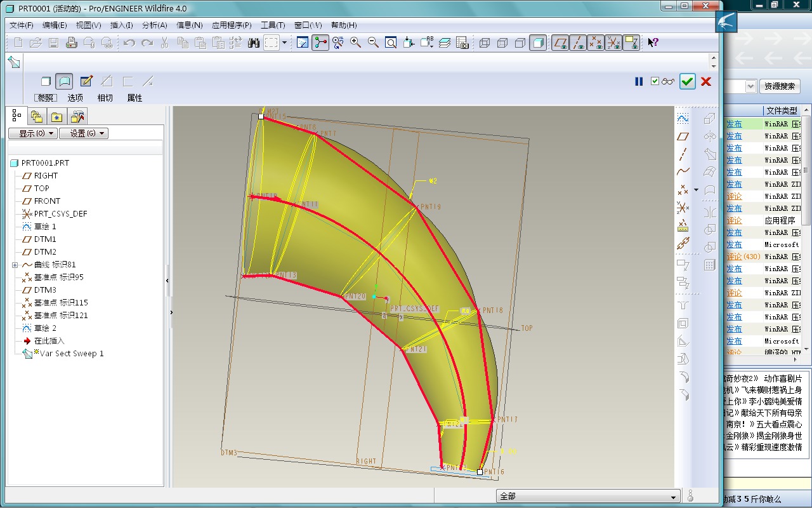
Task: Click the glasses preview icon
Action: pos(668,81)
